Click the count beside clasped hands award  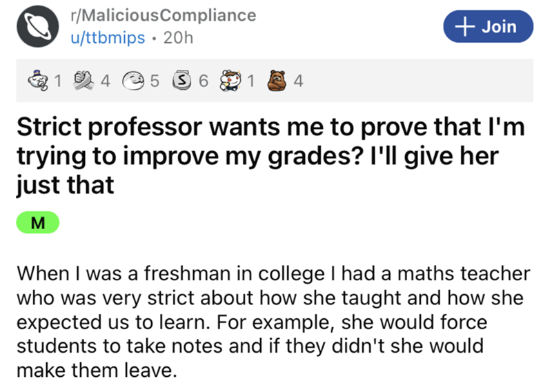tap(106, 83)
